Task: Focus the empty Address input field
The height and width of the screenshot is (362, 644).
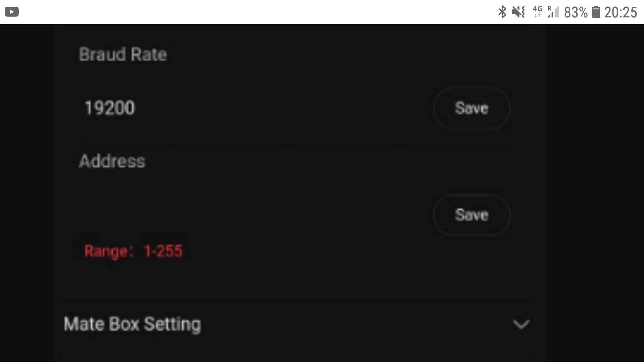Action: coord(235,215)
